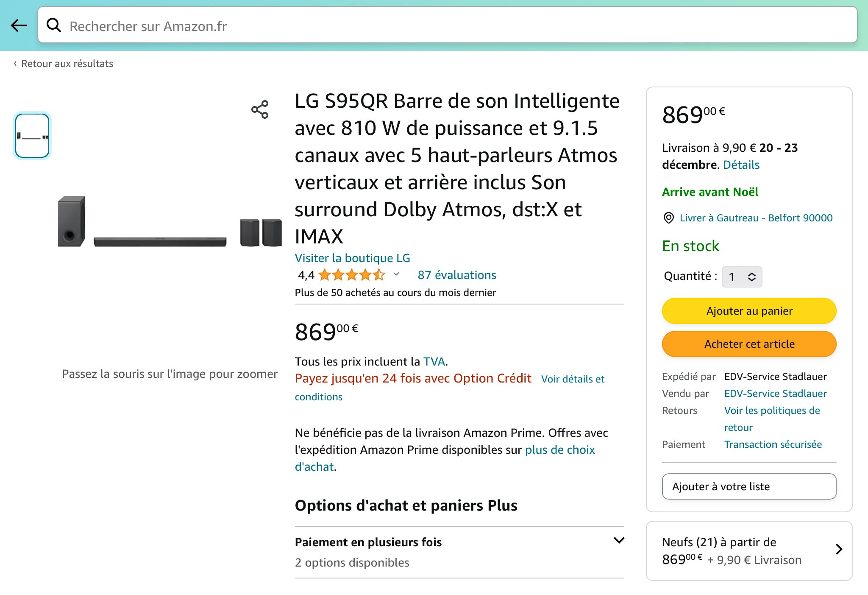This screenshot has height=595, width=868.
Task: Open the Quantité dropdown
Action: tap(742, 277)
